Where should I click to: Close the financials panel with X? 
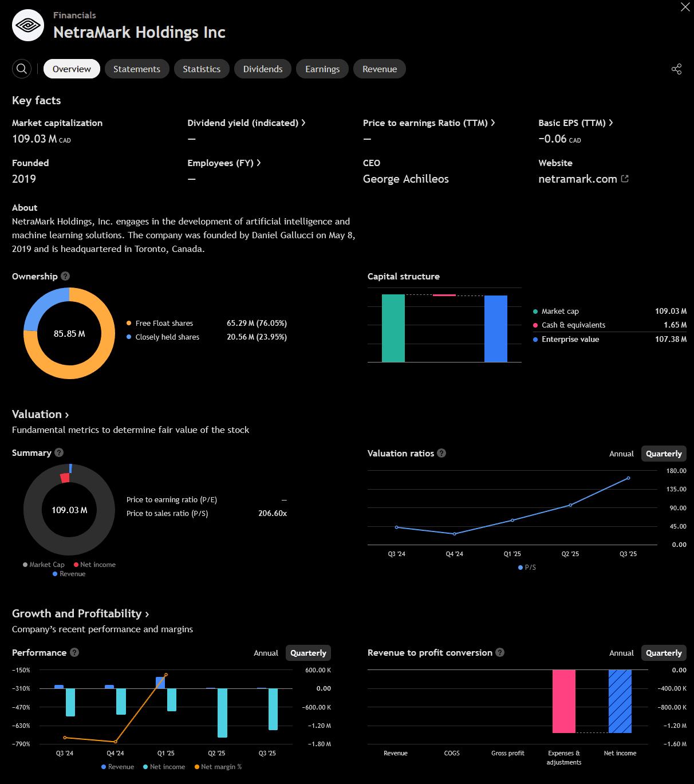[685, 7]
